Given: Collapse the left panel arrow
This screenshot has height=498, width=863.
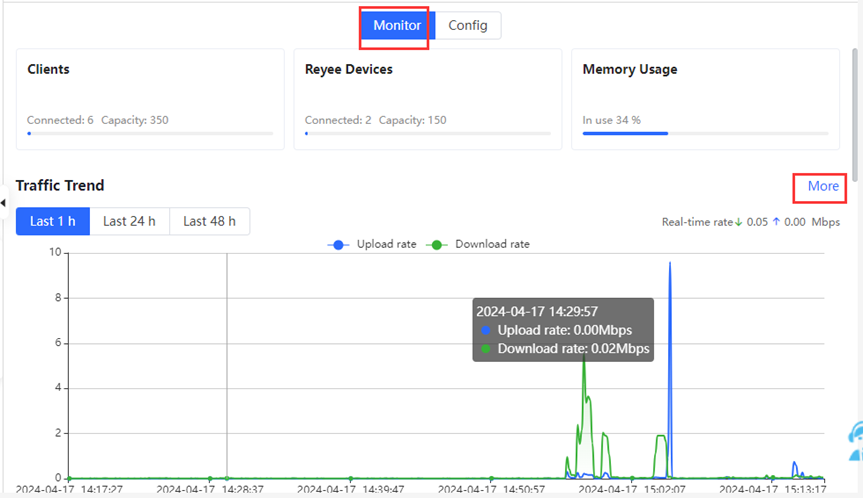Looking at the screenshot, I should 4,203.
